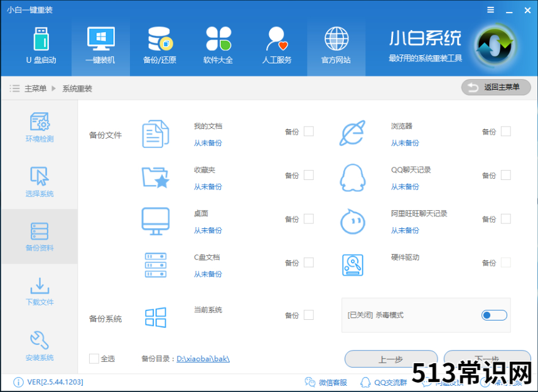Viewport: 538px width, 392px height.
Task: Check backup for 我的文档
Action: [x=309, y=131]
